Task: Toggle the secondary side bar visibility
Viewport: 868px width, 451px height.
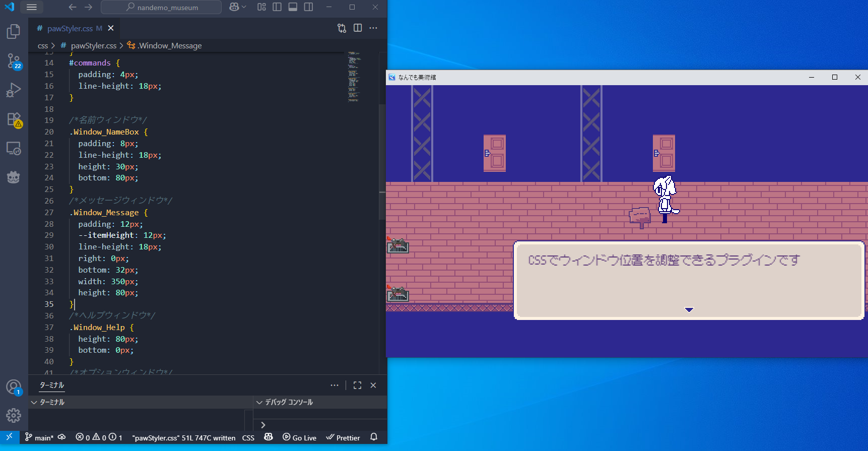Action: point(308,7)
